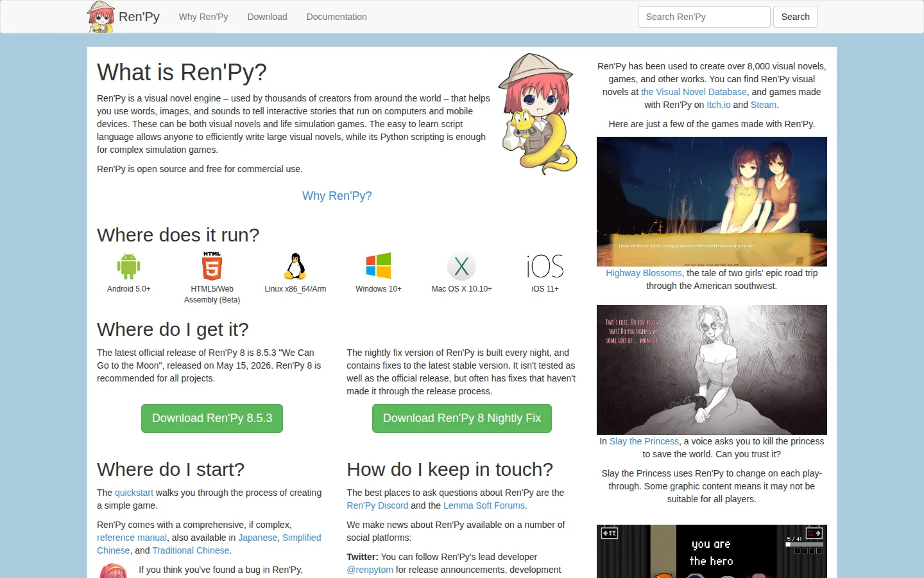Click the Search button

pos(796,17)
